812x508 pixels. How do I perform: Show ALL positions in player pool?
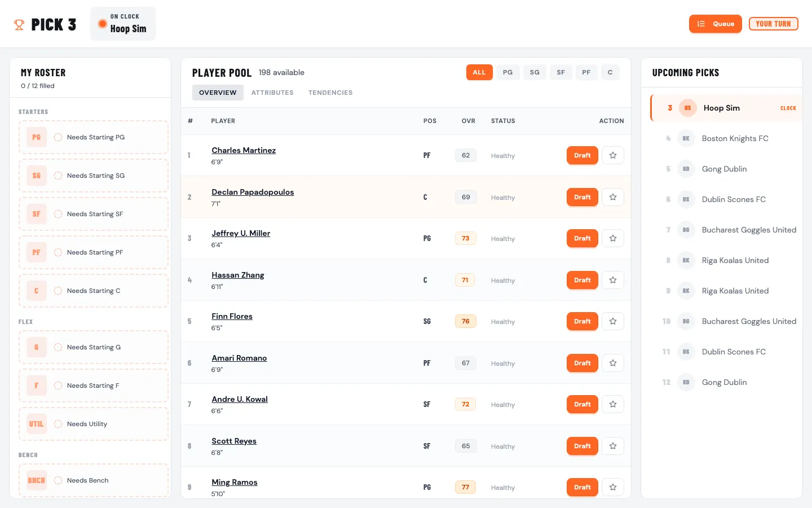click(x=479, y=72)
